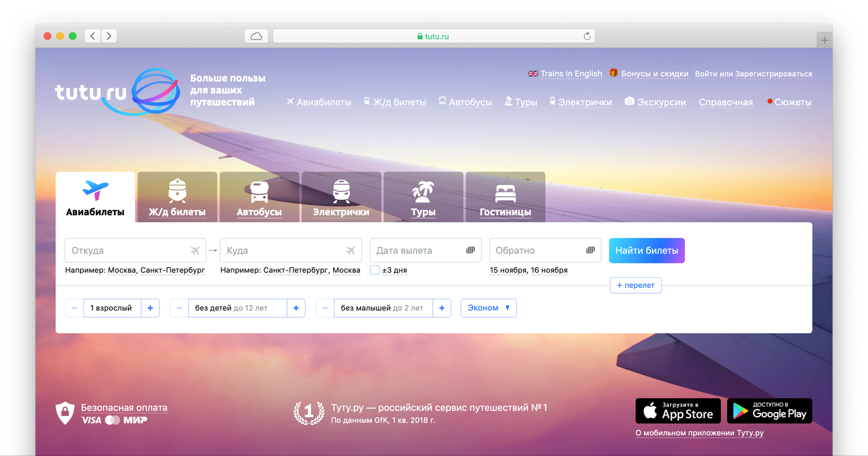Reload the page with refresh icon
The image size is (868, 456).
tap(587, 36)
